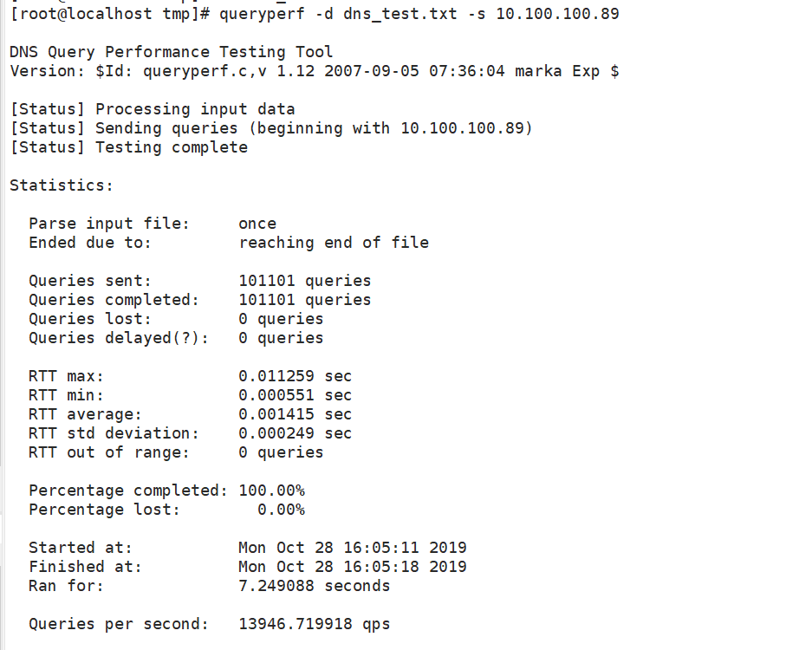Click the "DNS Query Performance Testing Tool" heading
The image size is (812, 650).
171,52
